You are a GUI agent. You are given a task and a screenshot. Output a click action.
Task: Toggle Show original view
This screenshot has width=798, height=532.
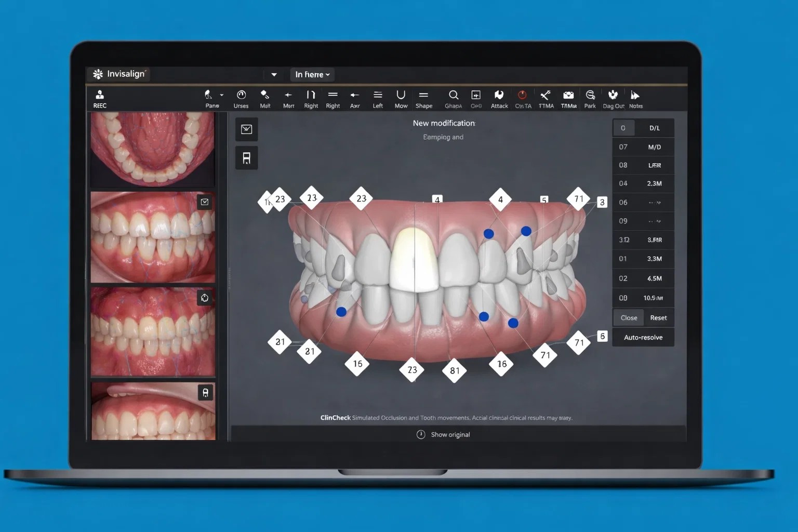pyautogui.click(x=444, y=434)
